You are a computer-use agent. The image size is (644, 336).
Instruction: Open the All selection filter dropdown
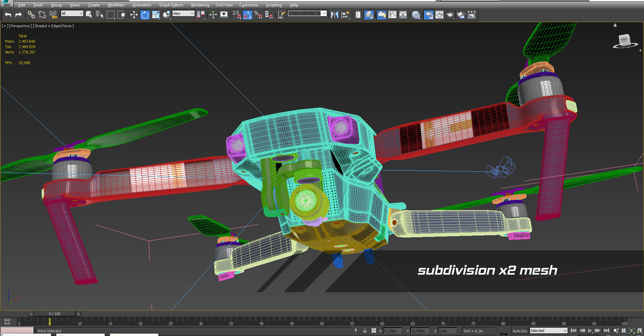tap(72, 13)
